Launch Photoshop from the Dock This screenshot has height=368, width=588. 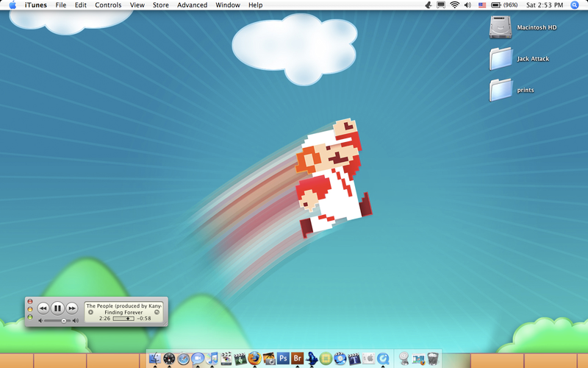[x=283, y=358]
